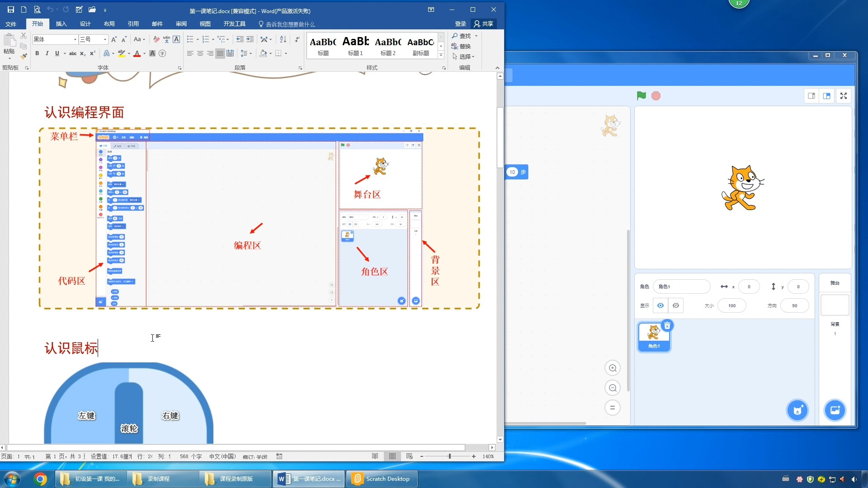Click the 共享 share button
Screen dimensions: 868x488
(483, 24)
